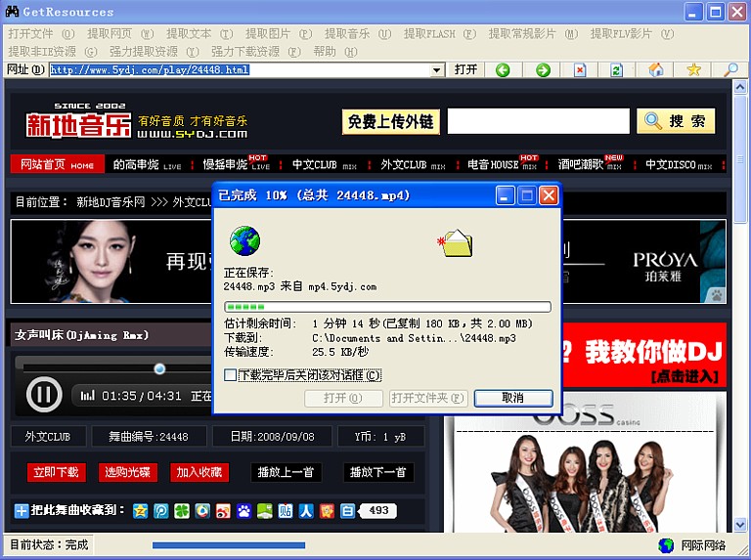751x560 pixels.
Task: Click the red 立即下载 button
Action: pyautogui.click(x=56, y=472)
